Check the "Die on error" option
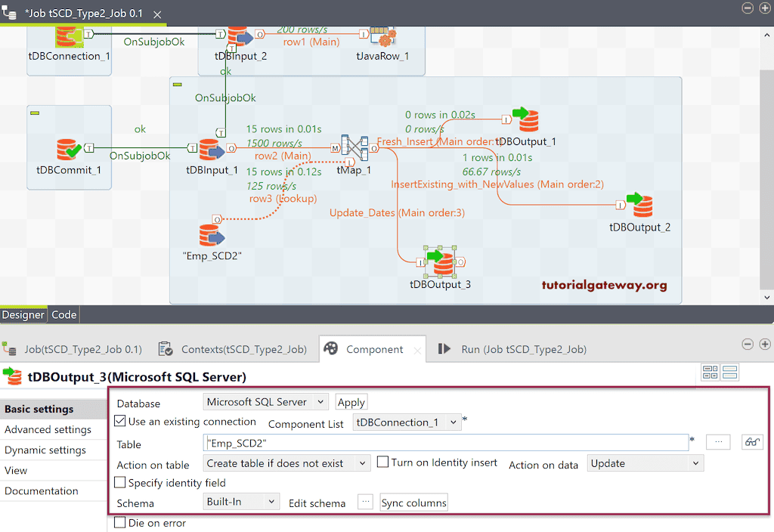This screenshot has height=532, width=774. (x=119, y=521)
